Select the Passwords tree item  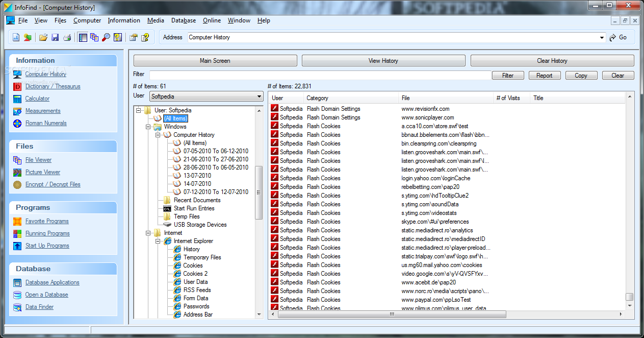(x=196, y=306)
